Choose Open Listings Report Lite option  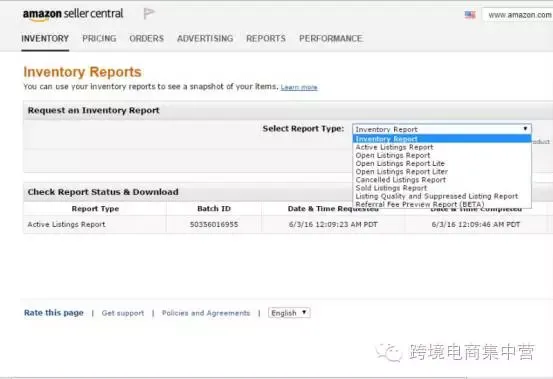tap(442, 164)
